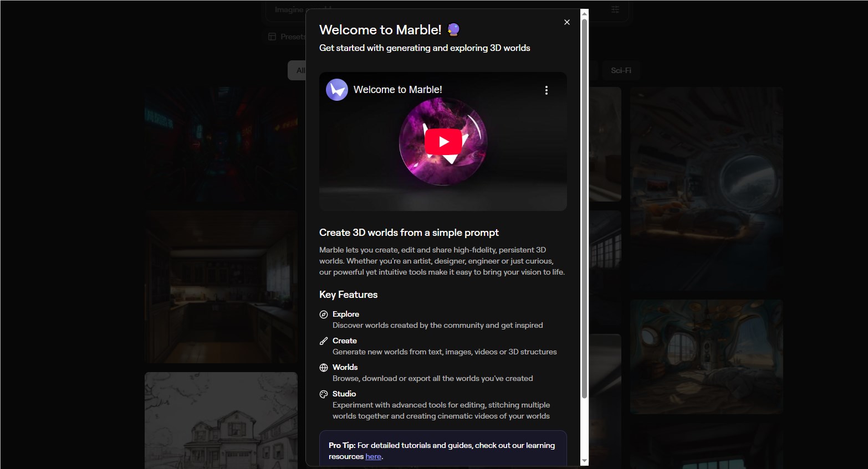Viewport: 868px width, 469px height.
Task: Select the Sci-Fi category tab
Action: click(x=620, y=71)
